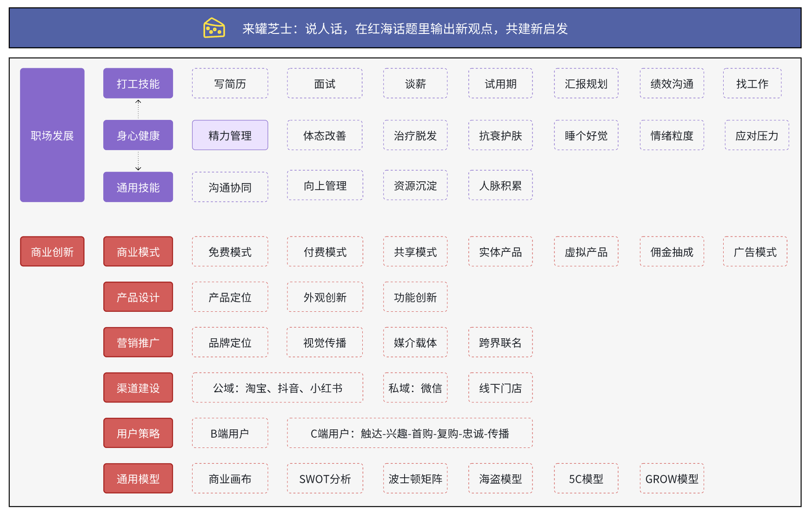Click the 外观创新 topic box
812x513 pixels.
coord(325,297)
